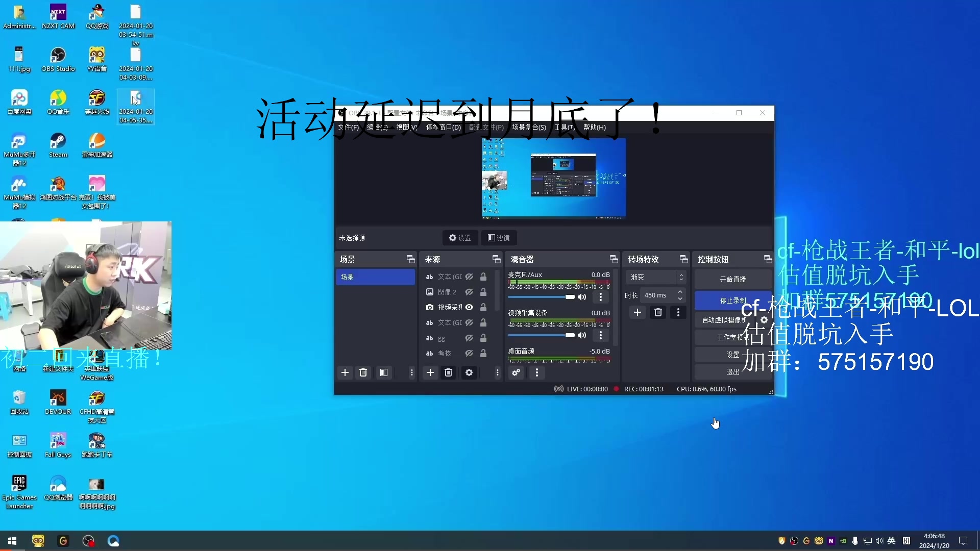Image resolution: width=980 pixels, height=551 pixels.
Task: Open 场景集合(S) menu
Action: (529, 127)
